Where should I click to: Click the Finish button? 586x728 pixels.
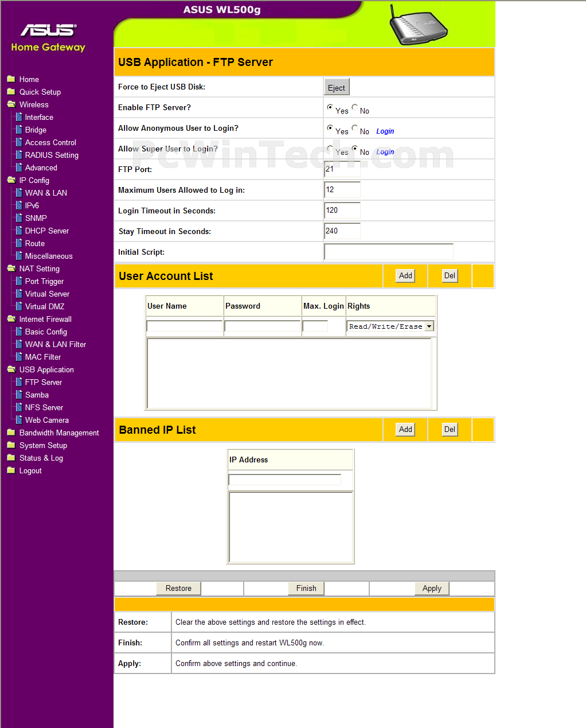tap(306, 588)
